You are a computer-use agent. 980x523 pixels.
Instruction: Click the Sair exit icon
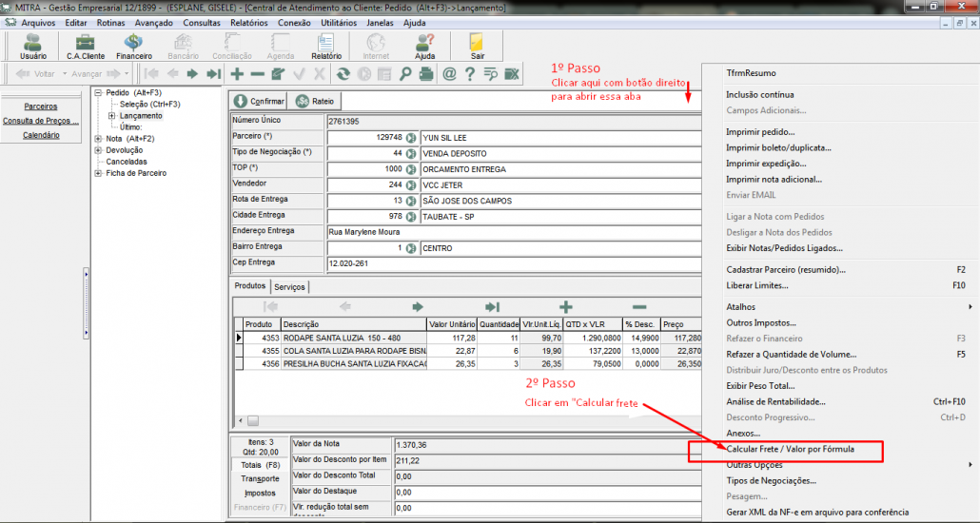coord(477,47)
